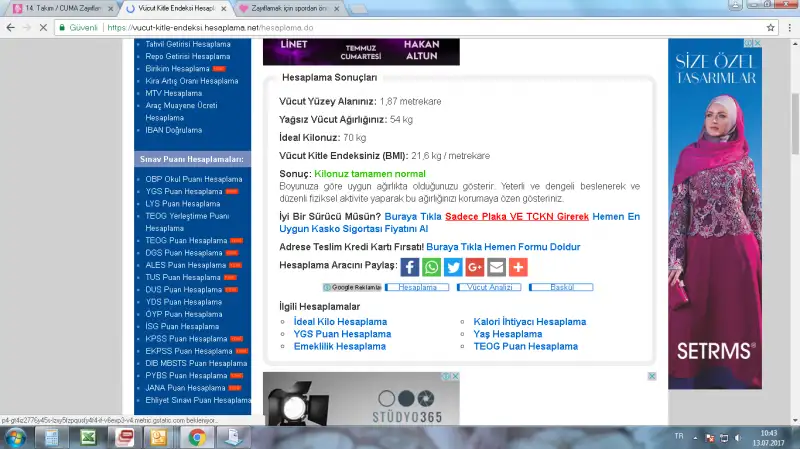Screen dimensions: 800x449
Task: Click the address bar URL
Action: [x=210, y=28]
